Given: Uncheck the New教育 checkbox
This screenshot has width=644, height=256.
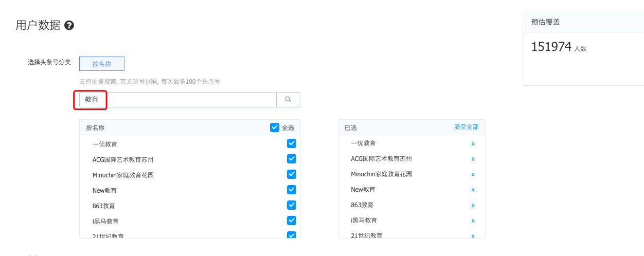Looking at the screenshot, I should tap(292, 190).
